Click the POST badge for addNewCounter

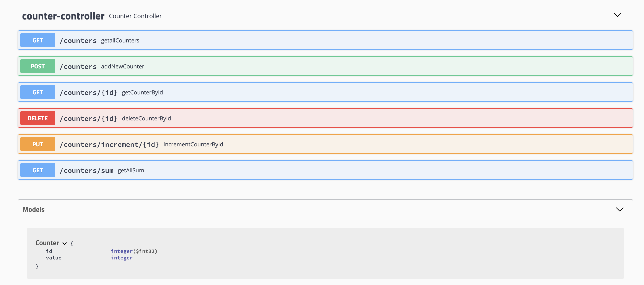click(x=37, y=66)
